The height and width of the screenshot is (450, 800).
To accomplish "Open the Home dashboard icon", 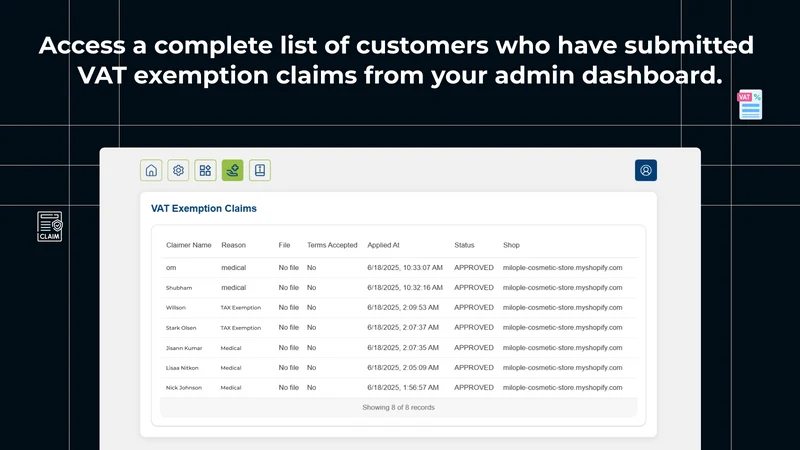I will click(151, 170).
